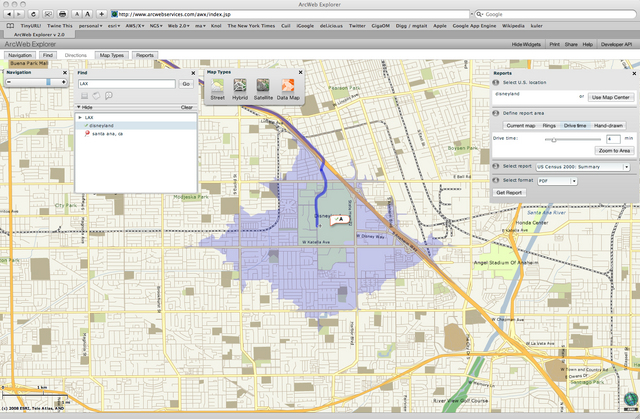
Task: Open the personal bookmarks folder
Action: coord(90,26)
